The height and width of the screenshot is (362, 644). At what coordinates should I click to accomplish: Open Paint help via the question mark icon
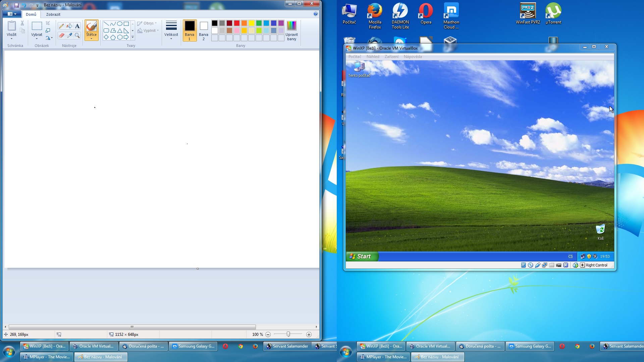(x=316, y=14)
